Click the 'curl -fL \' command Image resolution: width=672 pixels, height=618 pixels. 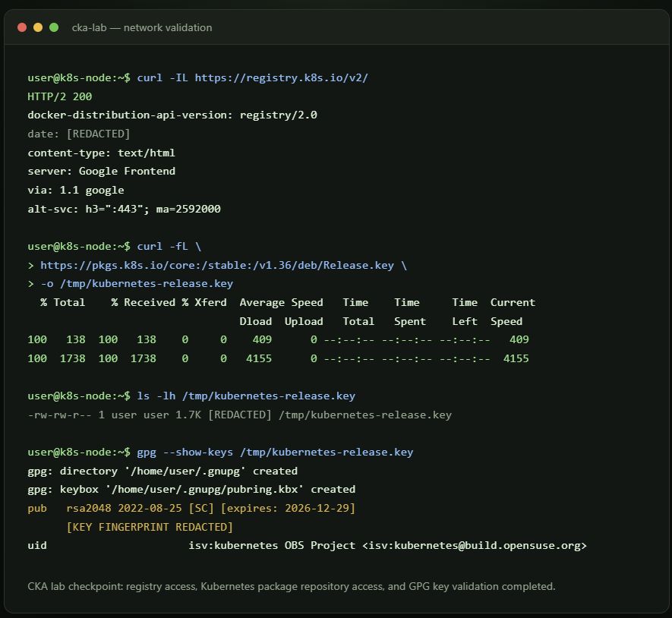(169, 247)
